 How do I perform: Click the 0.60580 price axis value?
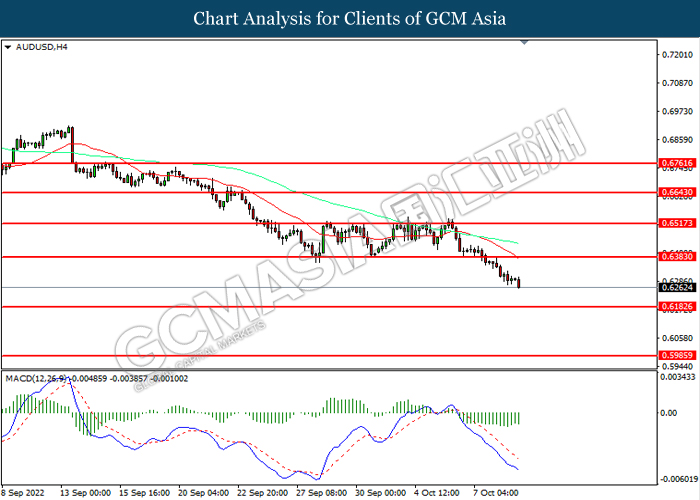coord(677,338)
